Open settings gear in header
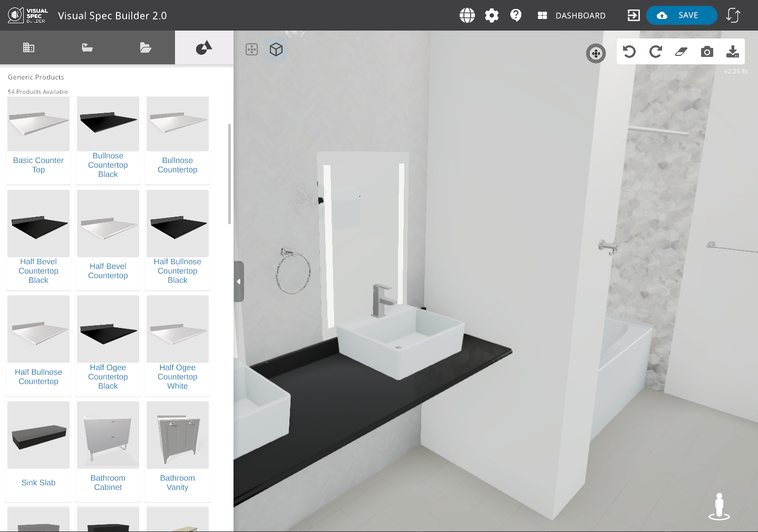758x532 pixels. [x=492, y=15]
